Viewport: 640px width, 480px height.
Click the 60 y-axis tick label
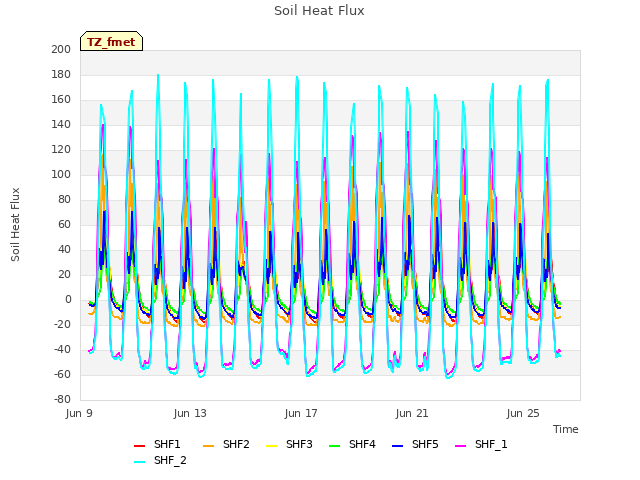pyautogui.click(x=64, y=224)
